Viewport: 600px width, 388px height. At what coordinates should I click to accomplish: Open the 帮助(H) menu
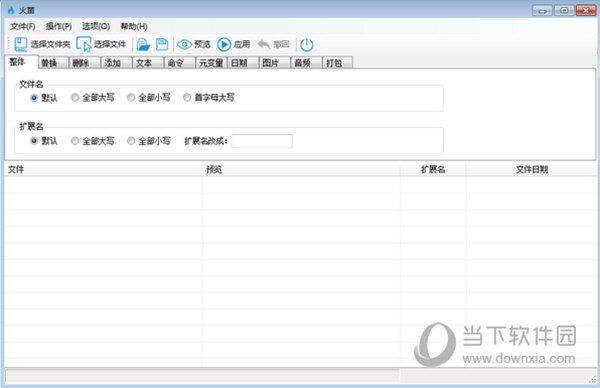[134, 26]
